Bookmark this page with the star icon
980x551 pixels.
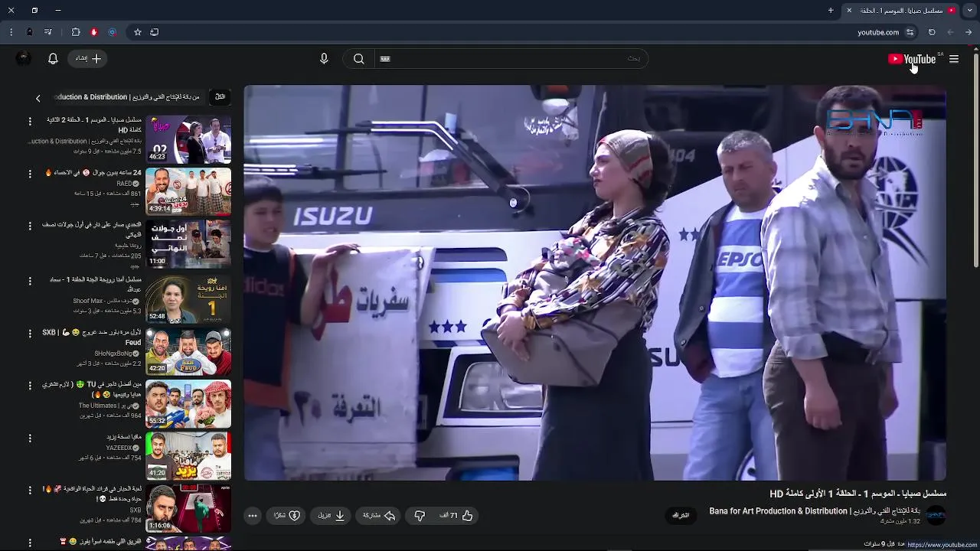click(138, 32)
